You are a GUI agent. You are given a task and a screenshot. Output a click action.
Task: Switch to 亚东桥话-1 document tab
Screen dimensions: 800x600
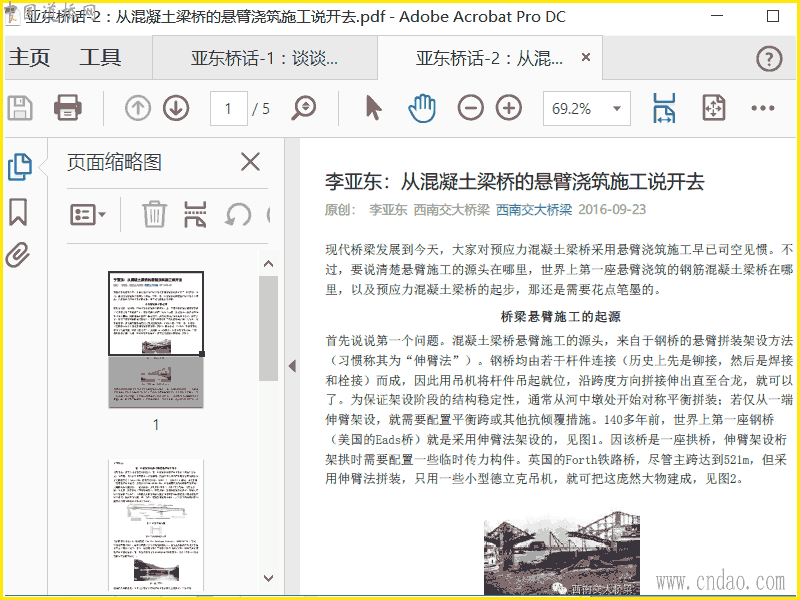coord(264,58)
